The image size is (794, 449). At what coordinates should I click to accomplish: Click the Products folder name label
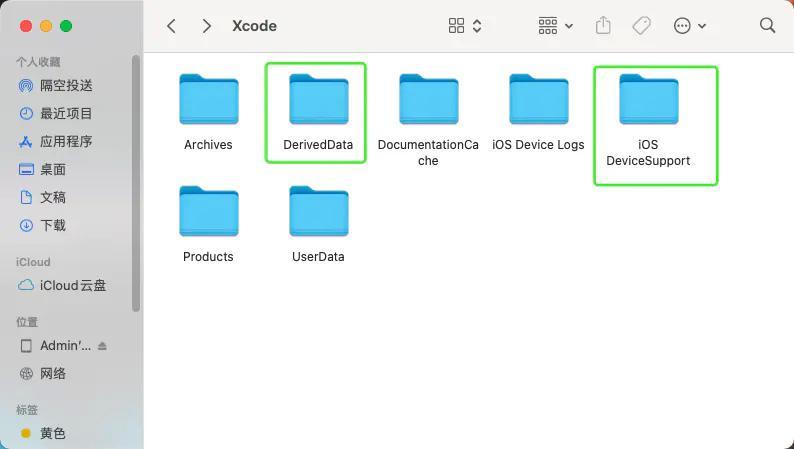[x=208, y=257]
